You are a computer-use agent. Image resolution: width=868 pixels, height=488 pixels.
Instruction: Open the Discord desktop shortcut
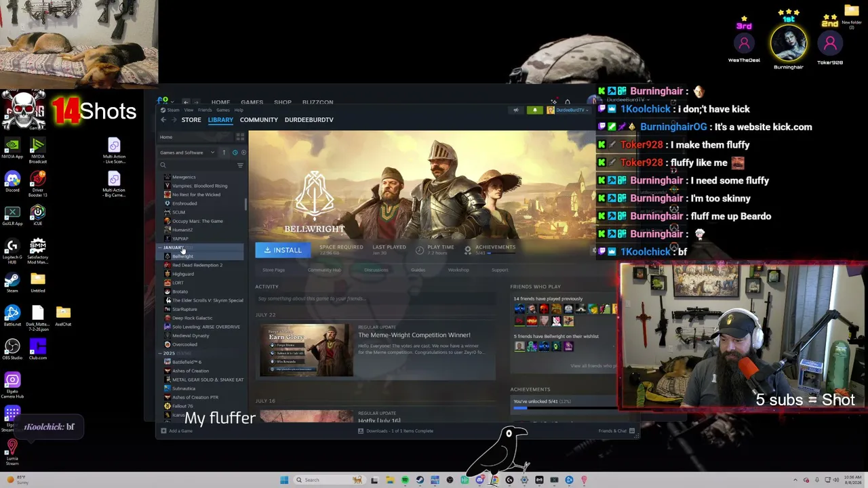point(12,181)
